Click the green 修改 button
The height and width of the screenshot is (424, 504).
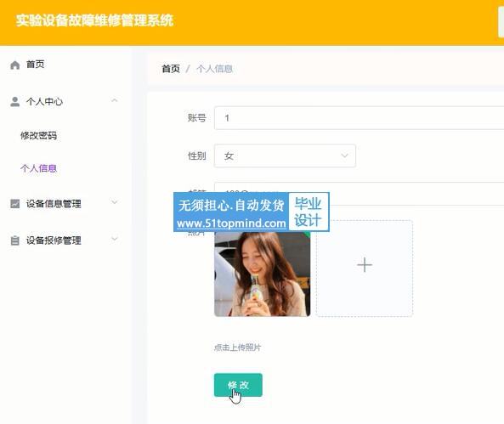pyautogui.click(x=238, y=385)
